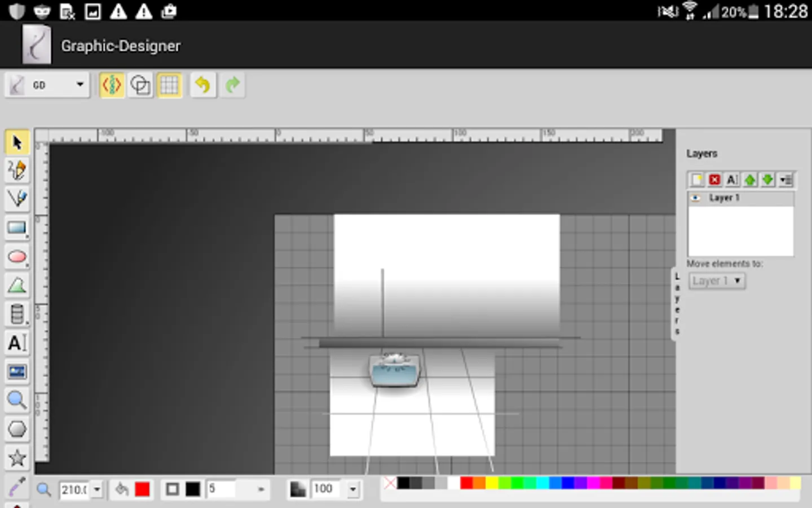Pick cyan from the color palette
Viewport: 812px width, 508px height.
pyautogui.click(x=543, y=483)
